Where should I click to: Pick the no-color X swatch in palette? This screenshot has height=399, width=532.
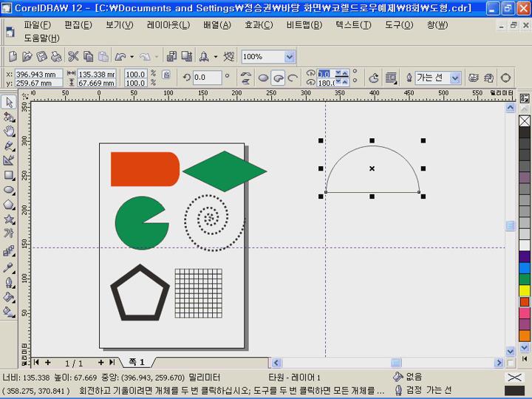tap(525, 120)
